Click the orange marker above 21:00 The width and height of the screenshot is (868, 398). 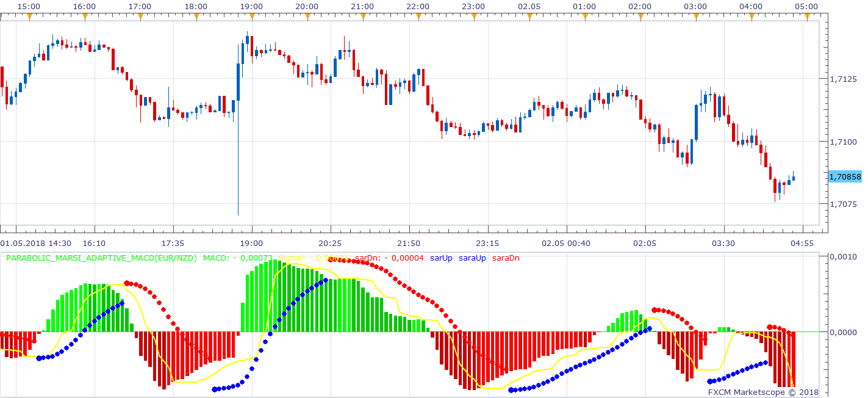362,16
